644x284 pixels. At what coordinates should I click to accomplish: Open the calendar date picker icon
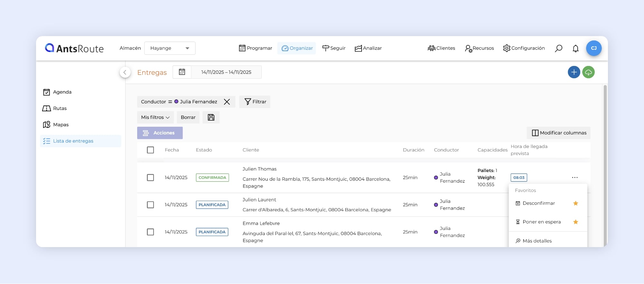pyautogui.click(x=182, y=72)
